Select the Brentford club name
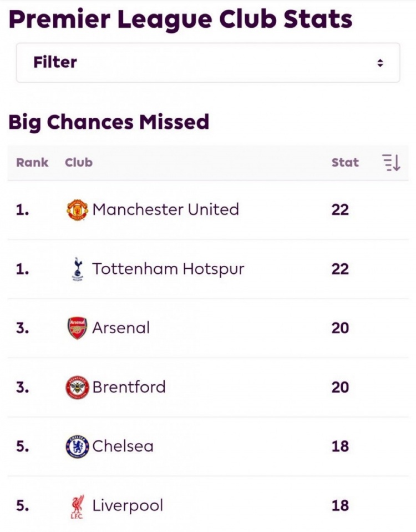The height and width of the screenshot is (532, 416). (129, 387)
